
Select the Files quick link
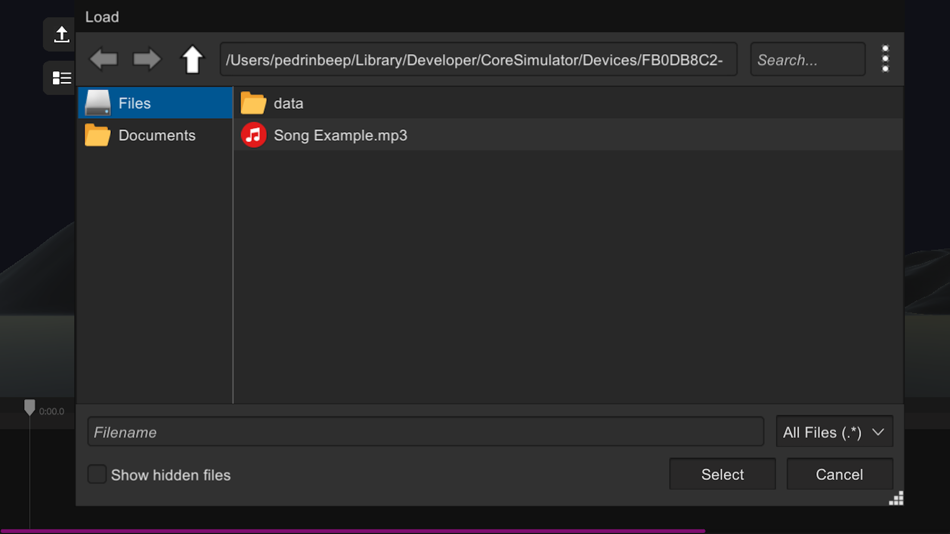[155, 103]
